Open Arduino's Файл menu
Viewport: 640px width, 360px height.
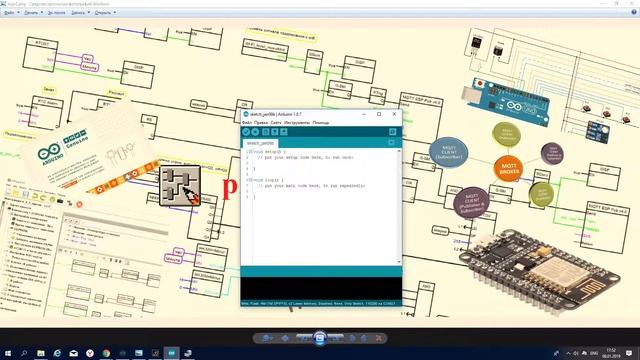tap(247, 122)
